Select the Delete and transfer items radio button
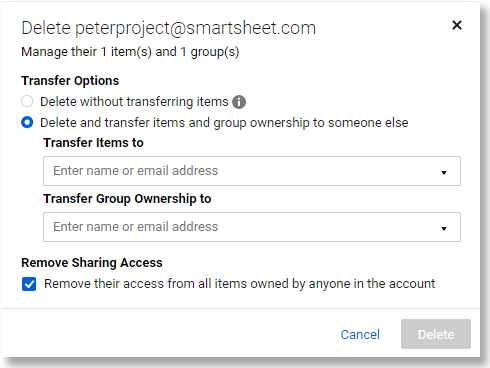490x368 pixels. tap(27, 122)
